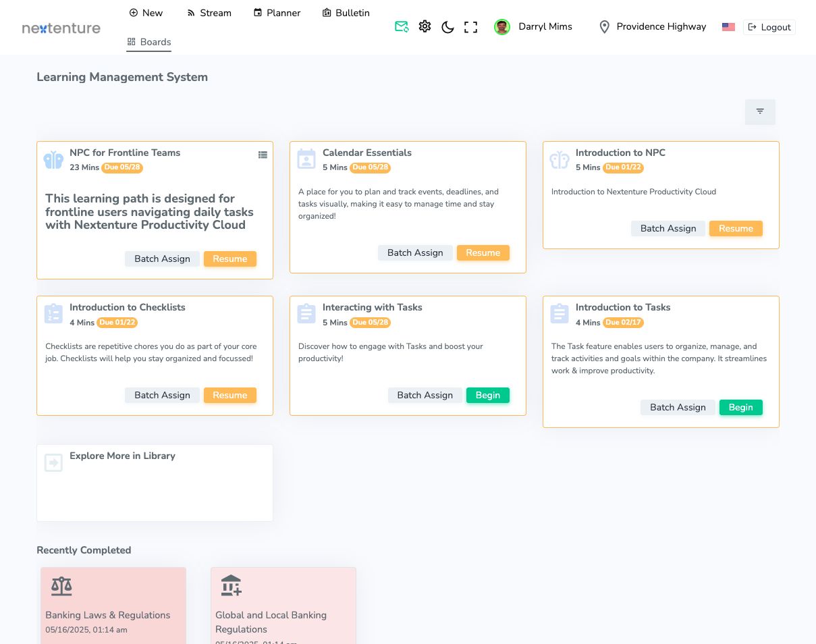Screen dimensions: 816x644
Task: Batch Assign Introduction to Checklists
Action: (x=162, y=395)
